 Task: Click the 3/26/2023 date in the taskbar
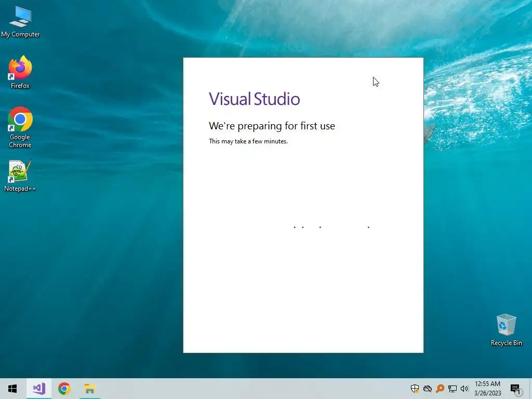(x=487, y=393)
